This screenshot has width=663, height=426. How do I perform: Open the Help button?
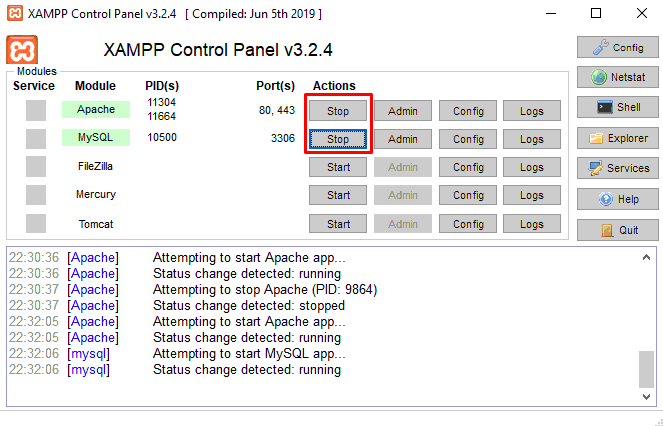pos(618,199)
